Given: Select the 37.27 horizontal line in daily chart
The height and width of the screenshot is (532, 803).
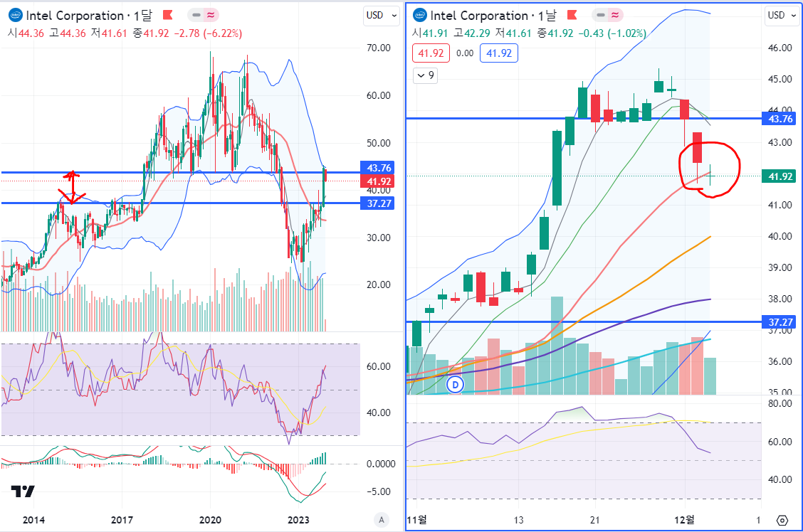Looking at the screenshot, I should (584, 321).
